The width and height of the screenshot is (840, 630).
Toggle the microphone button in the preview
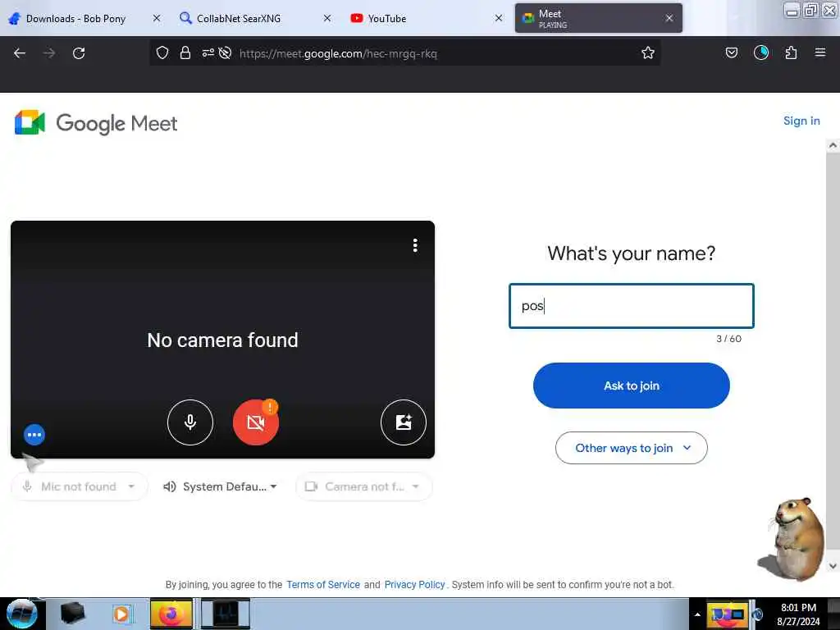(190, 422)
